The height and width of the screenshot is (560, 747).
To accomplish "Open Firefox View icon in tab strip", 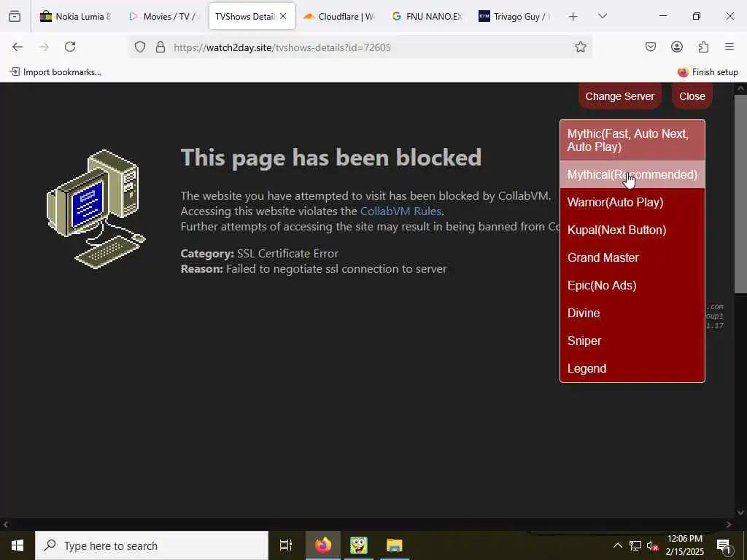I will [15, 16].
